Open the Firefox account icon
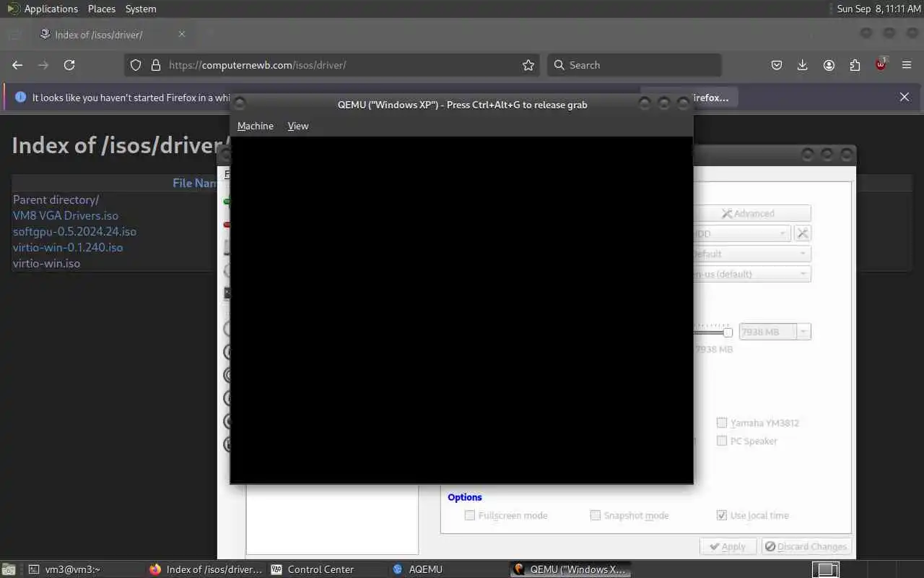 point(829,65)
